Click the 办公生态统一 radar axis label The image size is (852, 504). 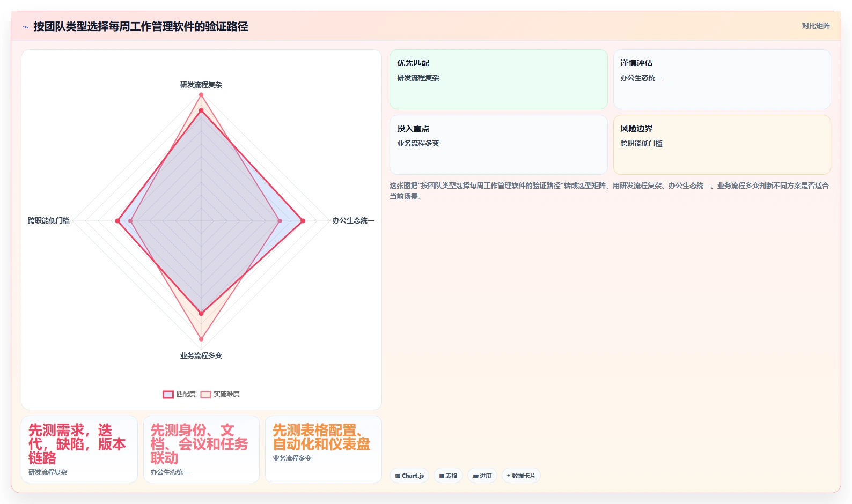(353, 220)
